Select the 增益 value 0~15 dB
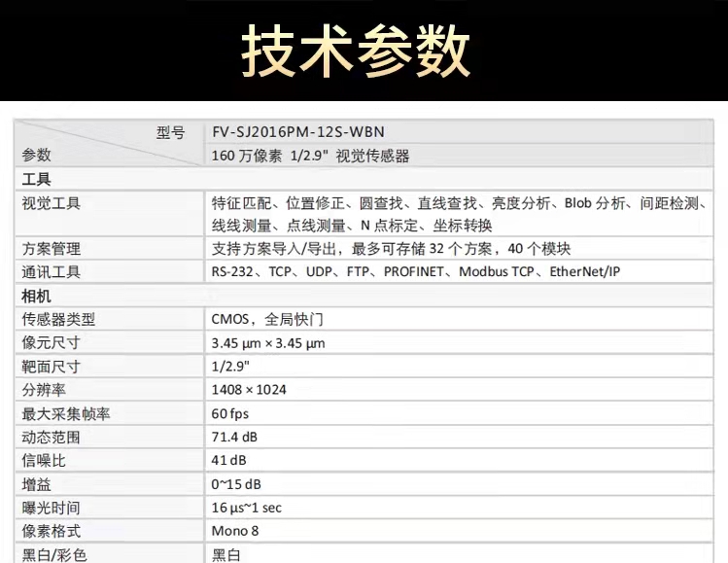The height and width of the screenshot is (563, 728). [236, 484]
